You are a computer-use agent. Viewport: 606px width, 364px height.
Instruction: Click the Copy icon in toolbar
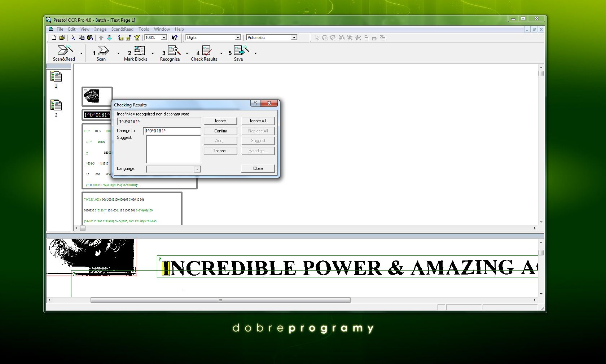click(82, 38)
